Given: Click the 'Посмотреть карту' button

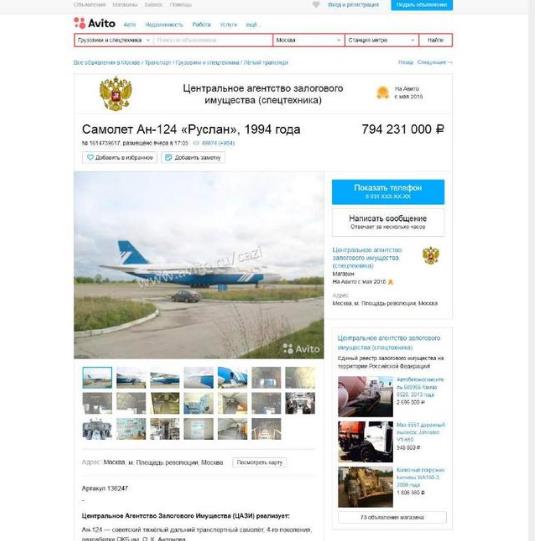Looking at the screenshot, I should 260,462.
